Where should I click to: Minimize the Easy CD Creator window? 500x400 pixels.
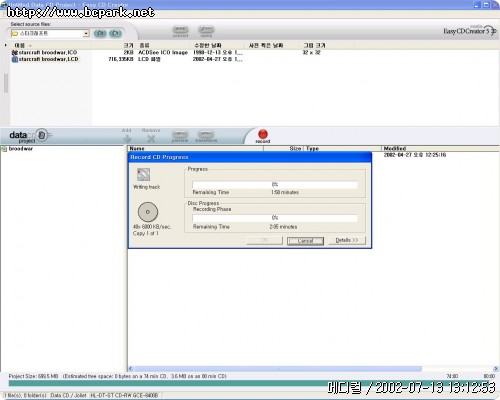tap(477, 4)
